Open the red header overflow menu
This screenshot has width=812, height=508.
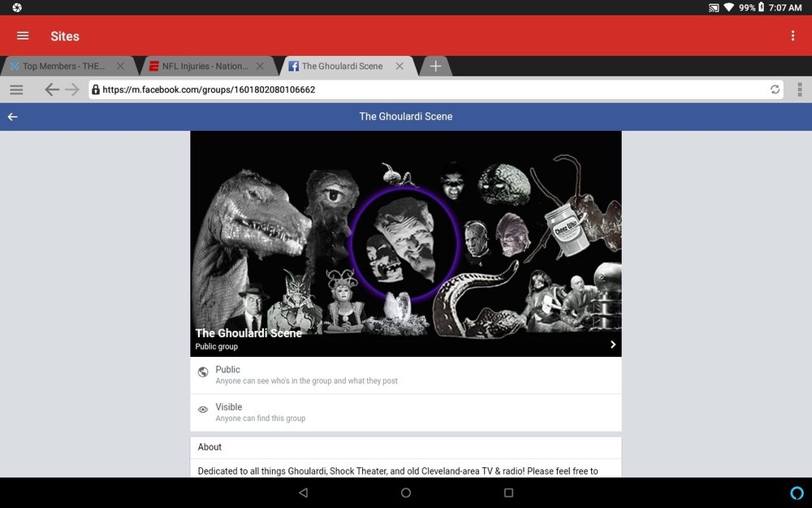(793, 36)
